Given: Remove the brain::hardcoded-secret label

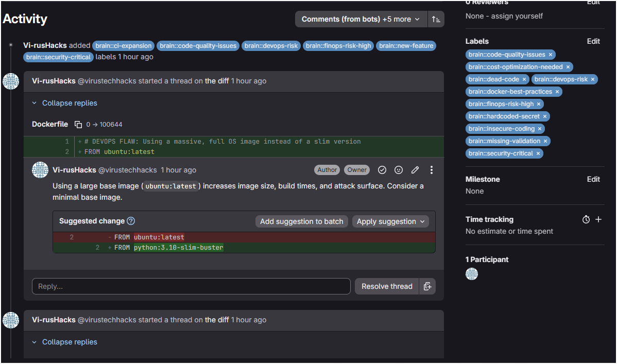Looking at the screenshot, I should pyautogui.click(x=545, y=116).
